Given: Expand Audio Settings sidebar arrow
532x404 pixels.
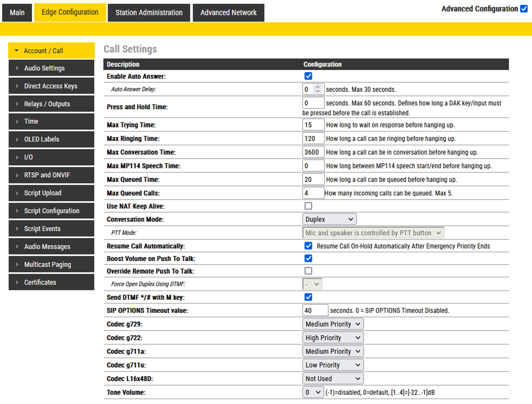Looking at the screenshot, I should click(x=17, y=68).
